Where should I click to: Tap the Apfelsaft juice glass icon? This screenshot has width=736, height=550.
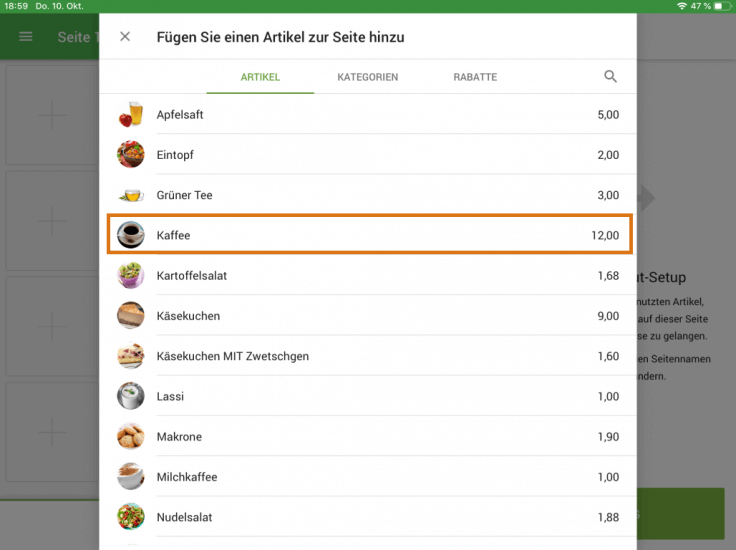[x=131, y=115]
